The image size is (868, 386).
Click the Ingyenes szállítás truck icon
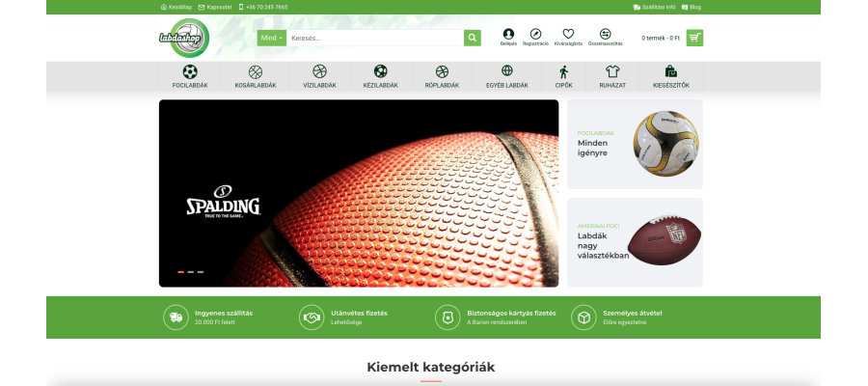[x=176, y=317]
